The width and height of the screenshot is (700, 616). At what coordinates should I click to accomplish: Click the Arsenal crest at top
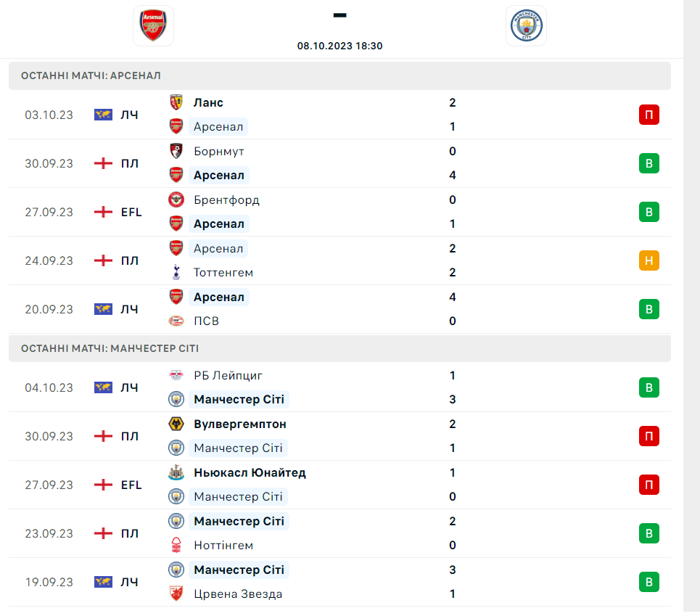153,26
